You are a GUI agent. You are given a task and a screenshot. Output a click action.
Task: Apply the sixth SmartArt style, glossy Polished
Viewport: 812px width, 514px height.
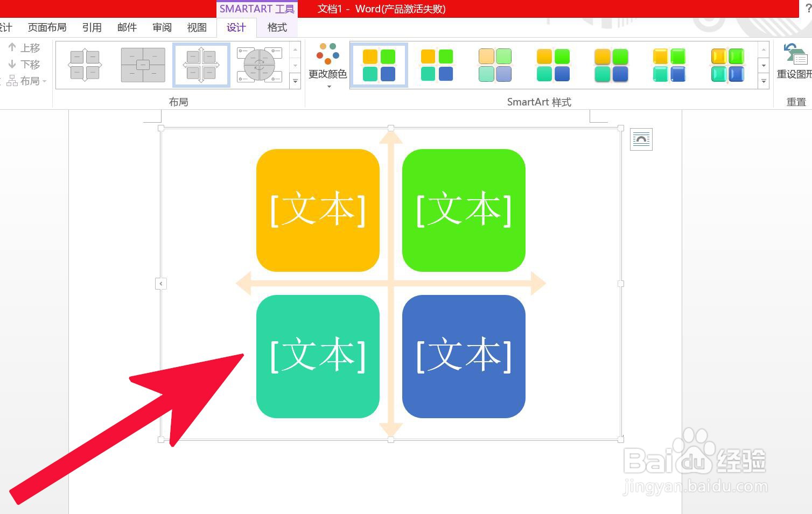point(669,65)
